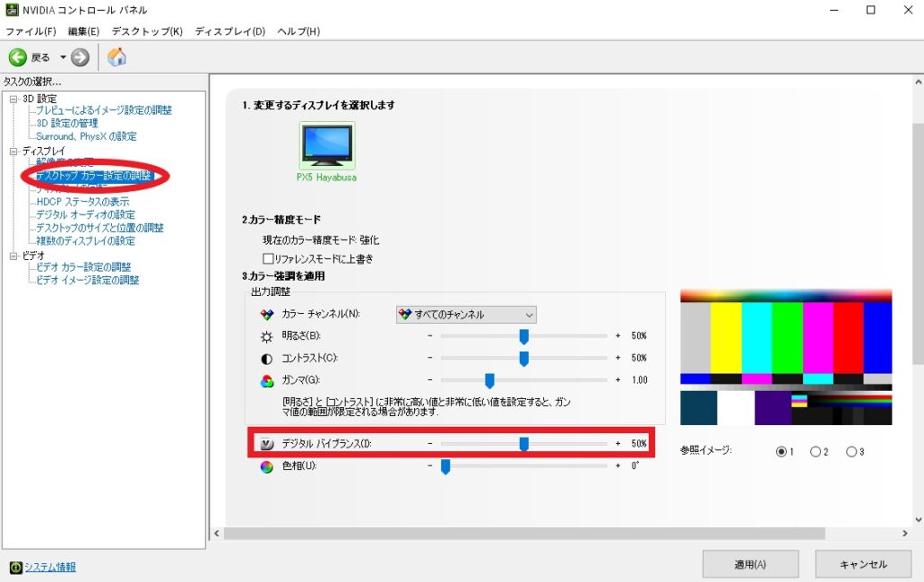Open 複数のディスプレイの設定
This screenshot has height=582, width=924.
86,240
